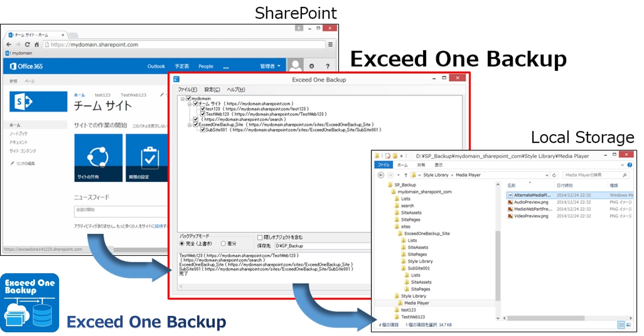Viewport: 644px width, 336px height.
Task: Go up one folder level in Explorer
Action: (x=406, y=175)
